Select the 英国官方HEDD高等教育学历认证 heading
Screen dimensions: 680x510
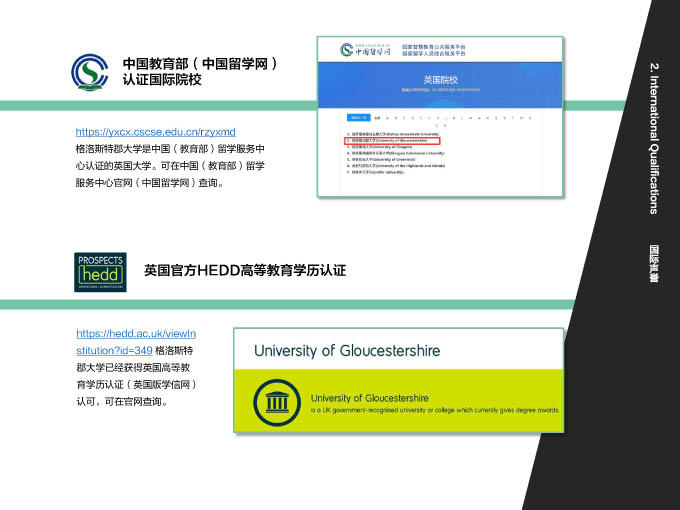click(245, 270)
